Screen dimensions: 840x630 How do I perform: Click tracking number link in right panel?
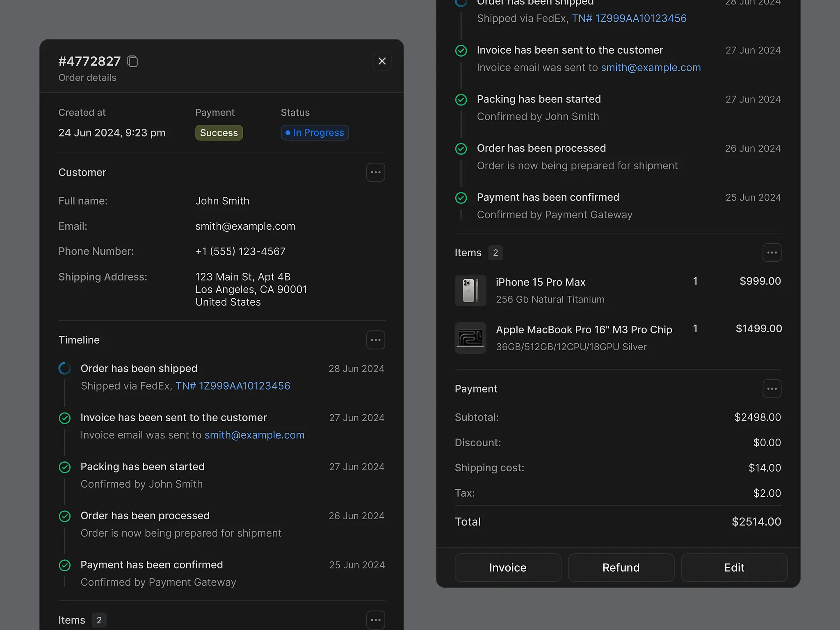[x=629, y=18]
